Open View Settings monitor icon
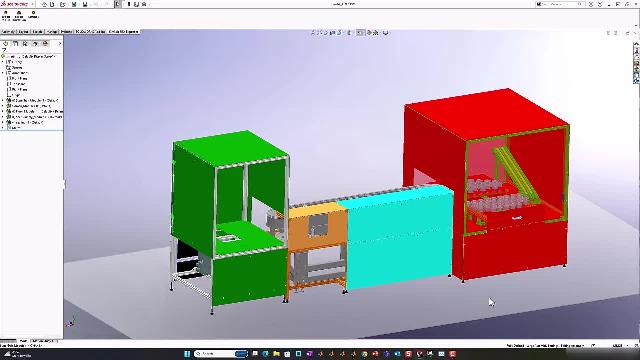 point(386,33)
